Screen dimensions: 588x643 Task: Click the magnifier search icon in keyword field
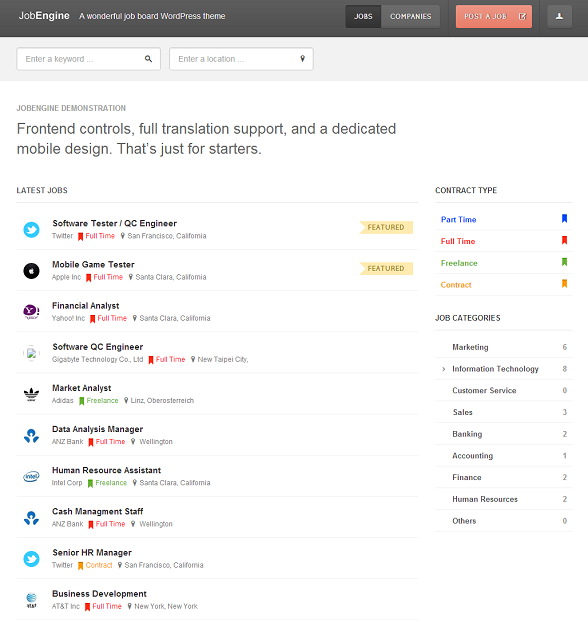click(148, 59)
